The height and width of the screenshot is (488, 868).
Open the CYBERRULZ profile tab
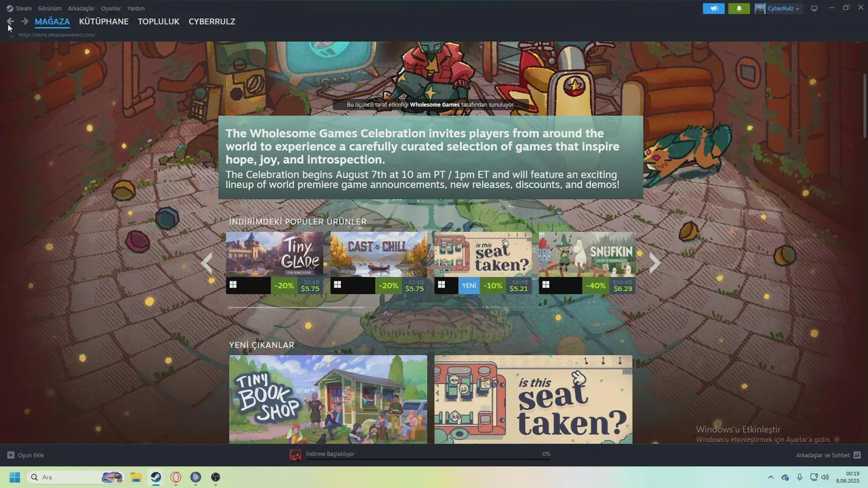212,22
